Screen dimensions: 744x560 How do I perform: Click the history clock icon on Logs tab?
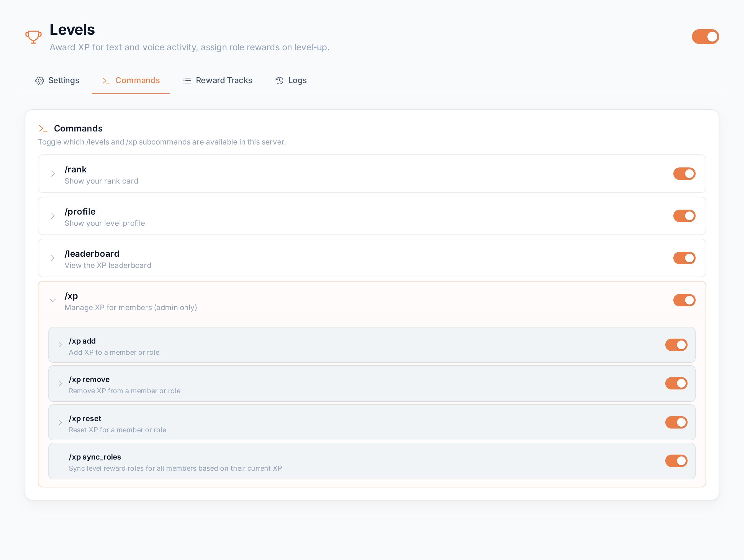click(x=280, y=80)
